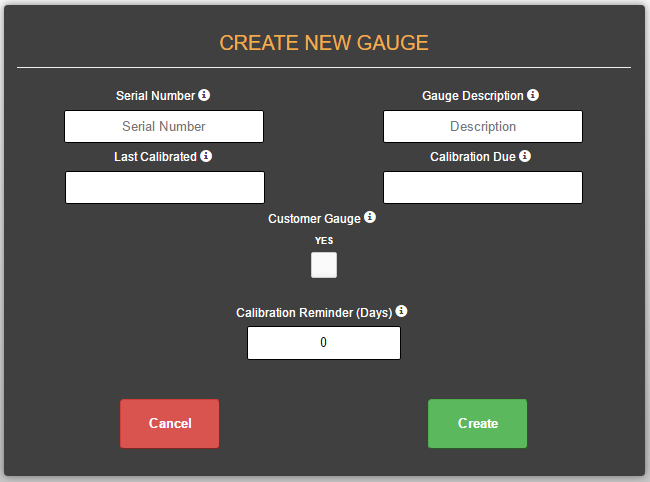Click the Gauge Description info icon
This screenshot has width=650, height=482.
point(533,95)
